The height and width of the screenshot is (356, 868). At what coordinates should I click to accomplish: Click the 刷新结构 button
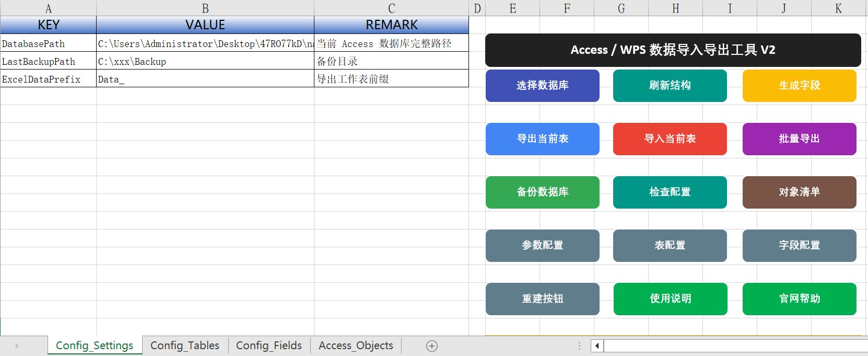(x=670, y=86)
